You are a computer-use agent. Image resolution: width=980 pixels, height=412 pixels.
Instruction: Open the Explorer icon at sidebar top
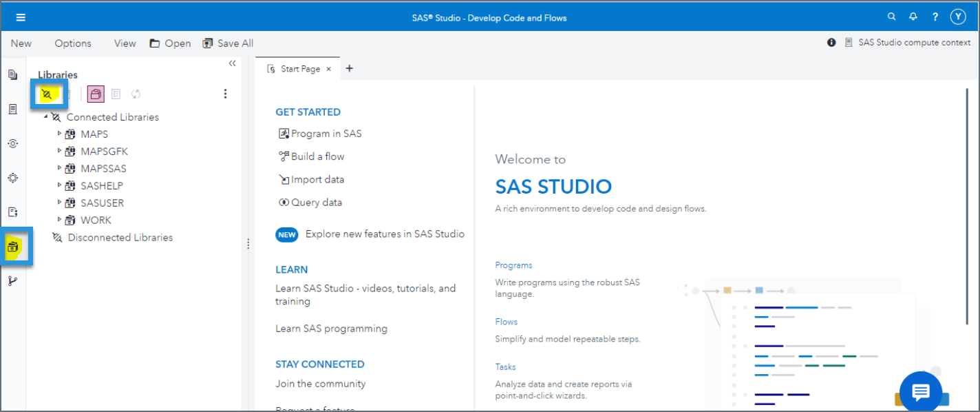[x=12, y=74]
